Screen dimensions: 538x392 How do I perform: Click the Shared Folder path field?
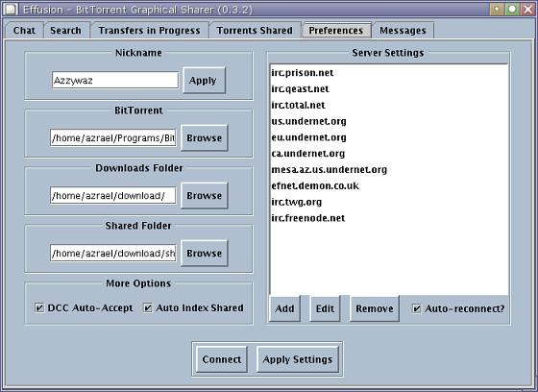(x=113, y=254)
